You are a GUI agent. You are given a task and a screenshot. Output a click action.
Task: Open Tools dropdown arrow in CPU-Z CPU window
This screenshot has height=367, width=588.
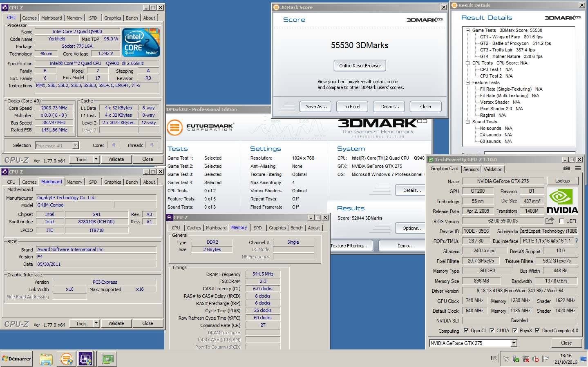pyautogui.click(x=96, y=159)
